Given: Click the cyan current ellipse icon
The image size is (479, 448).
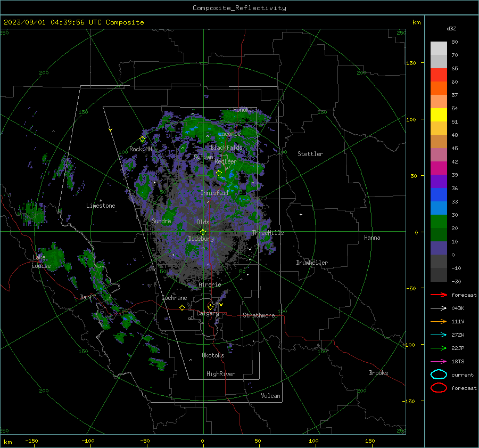Looking at the screenshot, I should [x=439, y=374].
